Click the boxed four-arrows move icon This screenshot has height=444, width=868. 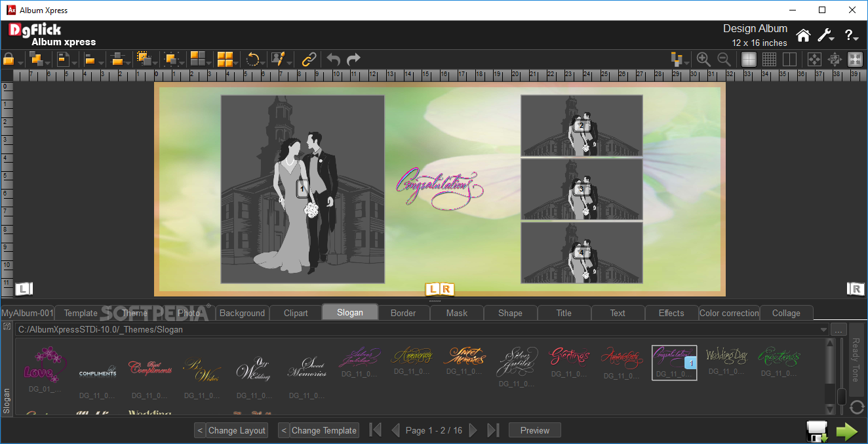click(x=814, y=59)
